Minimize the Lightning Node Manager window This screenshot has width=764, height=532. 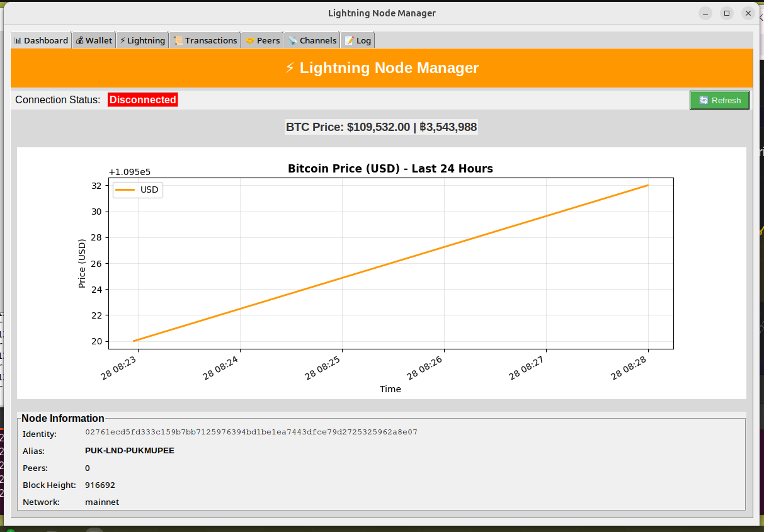click(x=705, y=13)
